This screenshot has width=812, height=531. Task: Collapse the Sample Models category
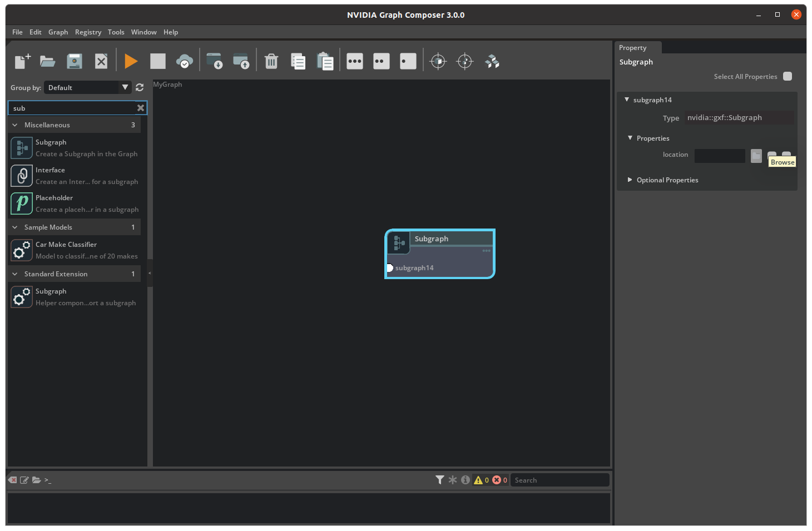pyautogui.click(x=15, y=227)
